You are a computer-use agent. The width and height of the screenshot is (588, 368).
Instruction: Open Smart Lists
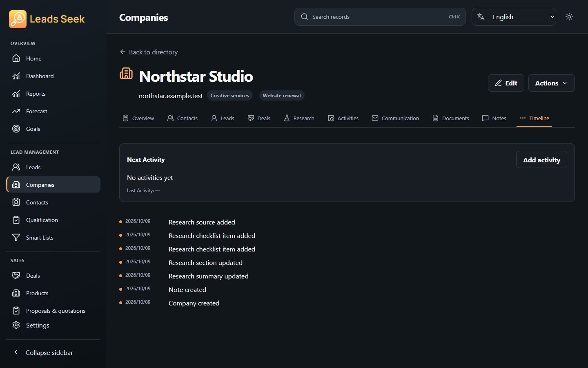[x=53, y=238]
